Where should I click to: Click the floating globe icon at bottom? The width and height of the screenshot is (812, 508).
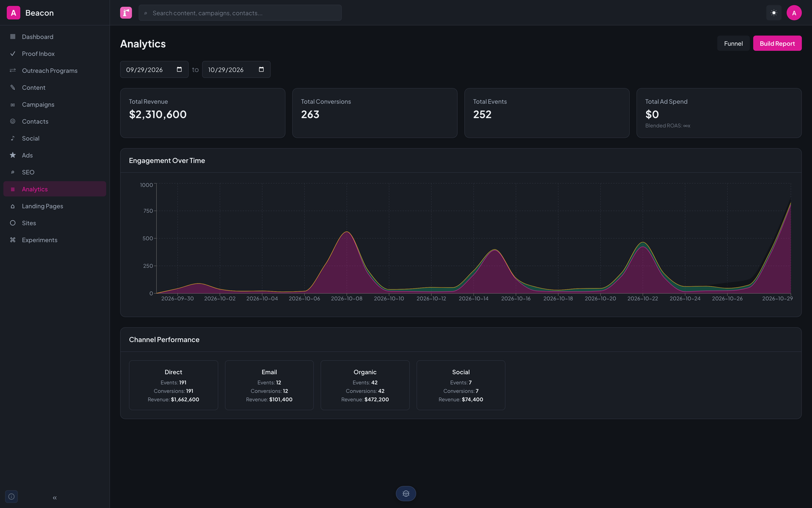406,494
